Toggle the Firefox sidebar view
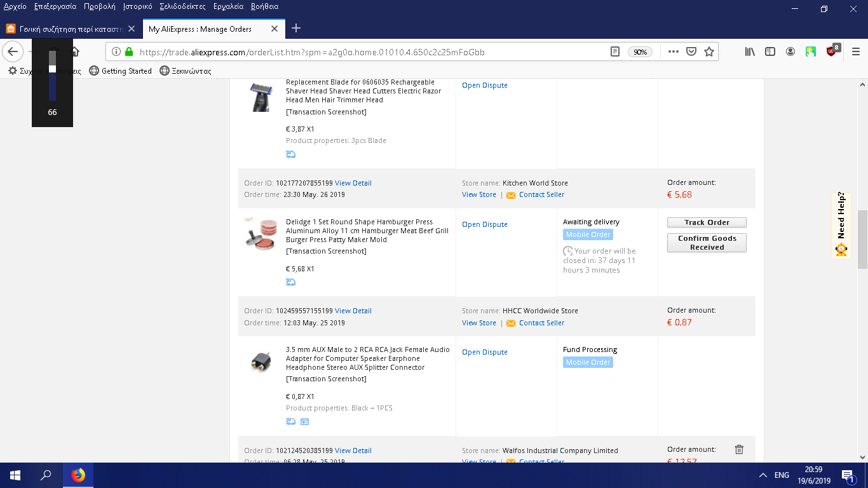Image resolution: width=868 pixels, height=488 pixels. pyautogui.click(x=770, y=51)
